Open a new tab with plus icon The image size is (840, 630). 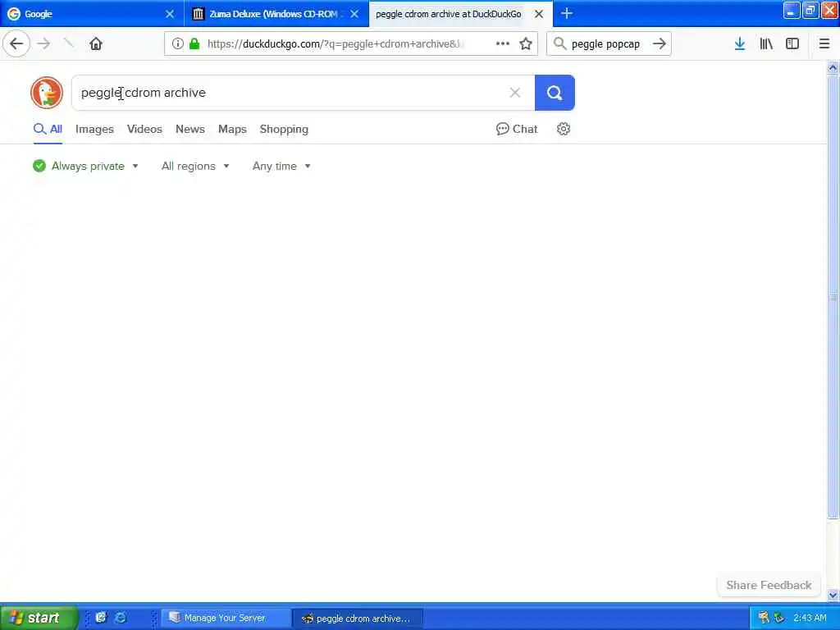coord(566,14)
